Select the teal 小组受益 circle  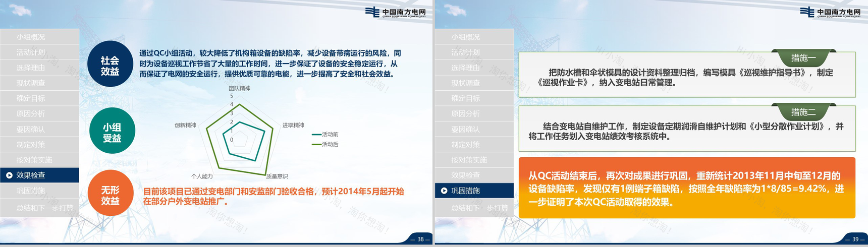point(112,131)
